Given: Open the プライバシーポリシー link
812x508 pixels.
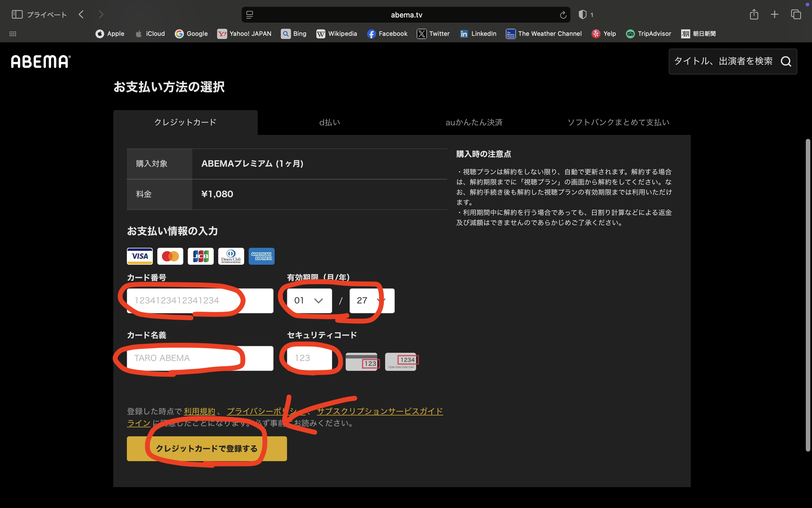Looking at the screenshot, I should pyautogui.click(x=266, y=411).
